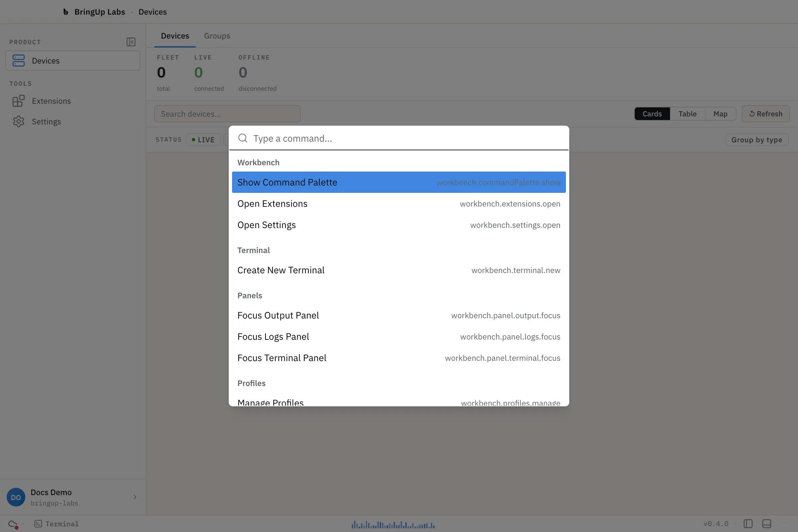Image resolution: width=798 pixels, height=532 pixels.
Task: Click the Devices breadcrumb in header
Action: 153,12
